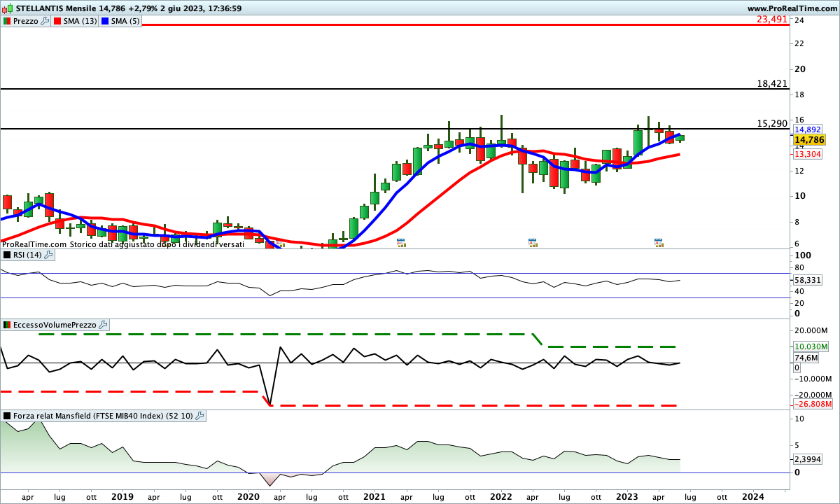Click the blue SMA (5) color swatch

tap(106, 21)
